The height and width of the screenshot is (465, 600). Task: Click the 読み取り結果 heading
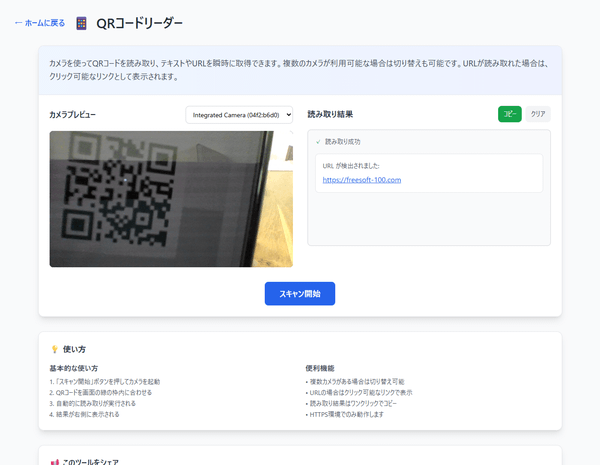(329, 115)
